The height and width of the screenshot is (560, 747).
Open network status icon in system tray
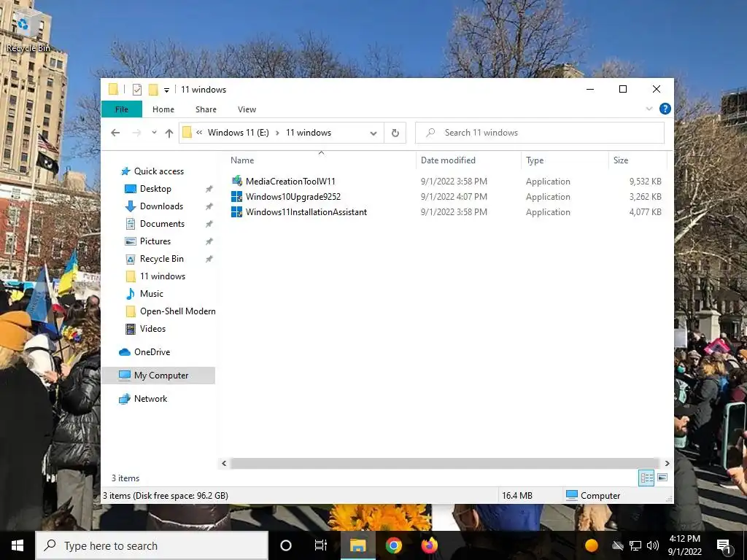pos(635,545)
